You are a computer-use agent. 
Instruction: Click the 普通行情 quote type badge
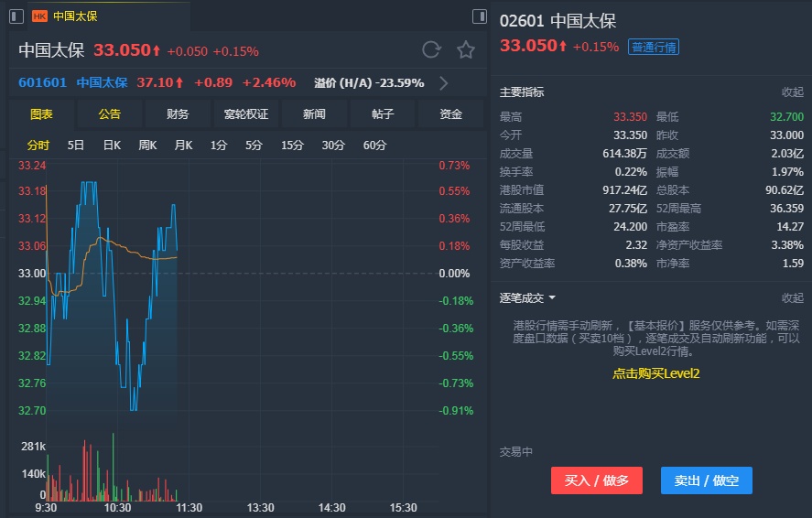pyautogui.click(x=653, y=47)
